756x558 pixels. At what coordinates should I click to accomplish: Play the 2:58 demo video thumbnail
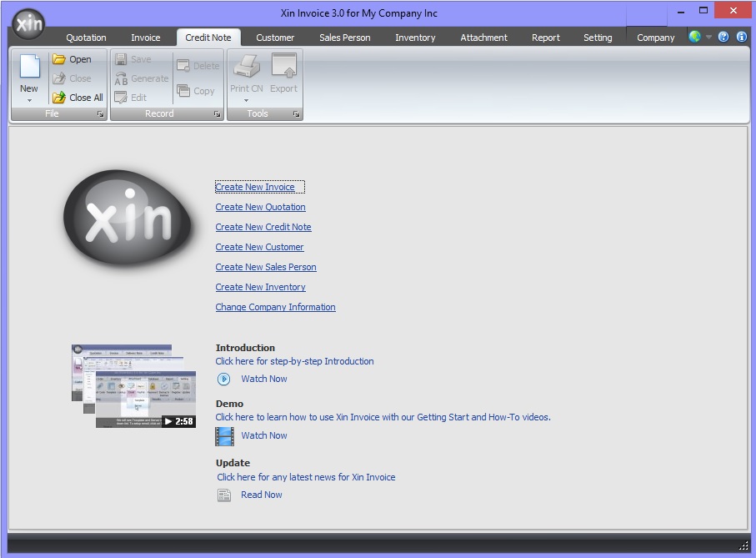coord(133,386)
